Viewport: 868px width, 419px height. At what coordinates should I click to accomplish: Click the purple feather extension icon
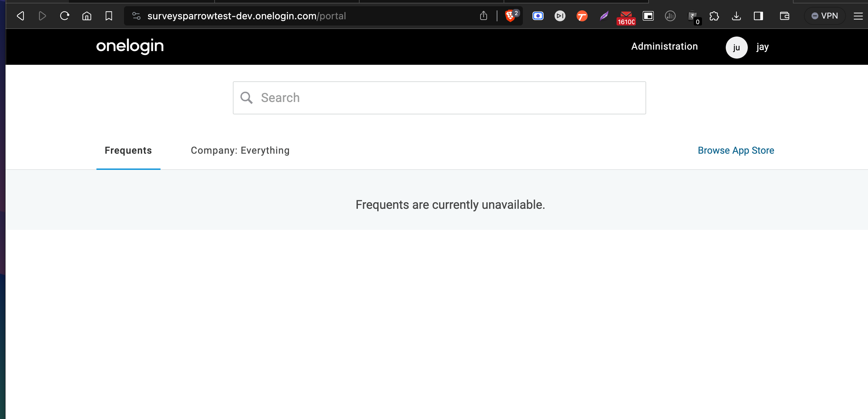(x=604, y=16)
